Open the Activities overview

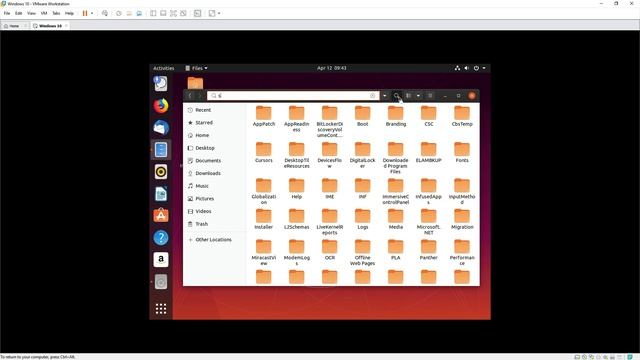[x=164, y=68]
